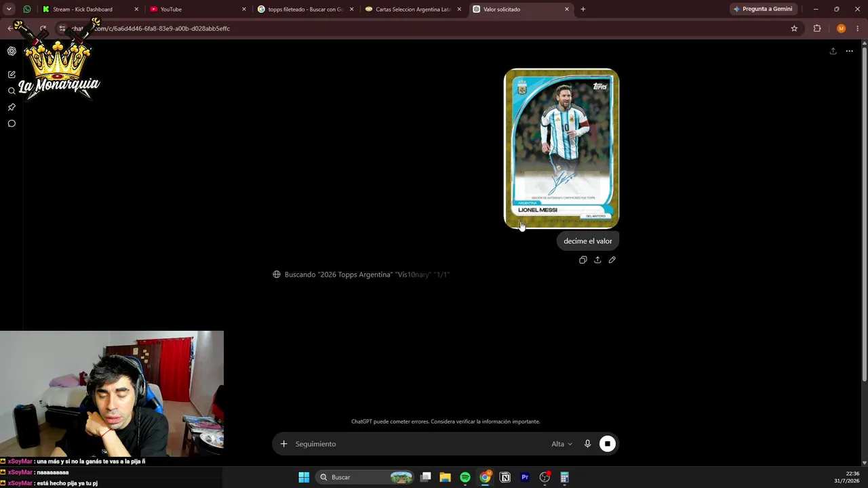The height and width of the screenshot is (488, 868).
Task: Open the Chrome extensions puzzle icon
Action: (x=817, y=28)
